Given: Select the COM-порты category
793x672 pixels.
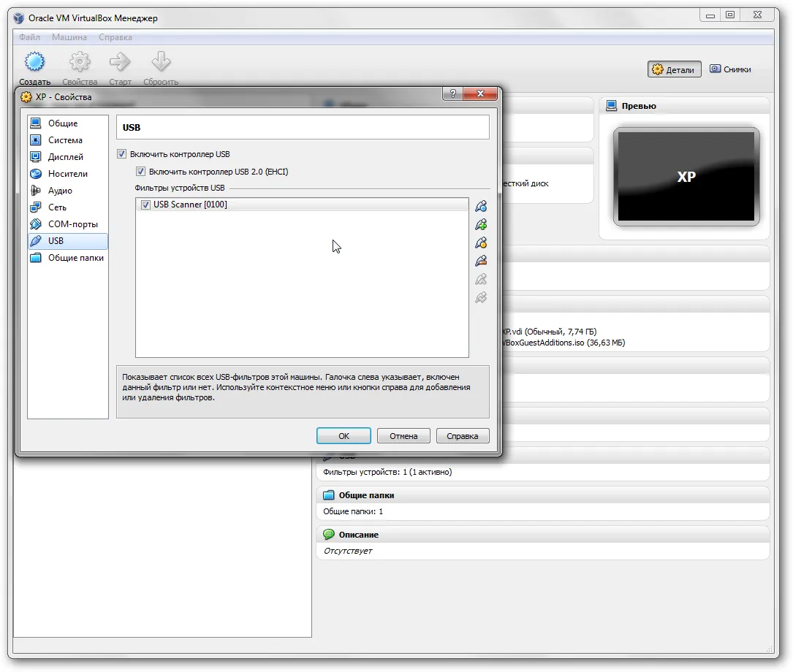Looking at the screenshot, I should [72, 224].
